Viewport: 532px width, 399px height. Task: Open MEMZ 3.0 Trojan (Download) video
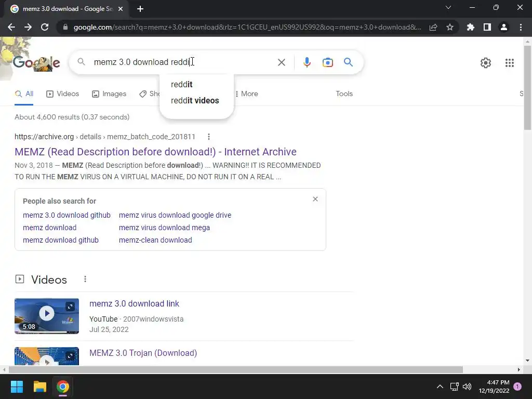point(143,353)
